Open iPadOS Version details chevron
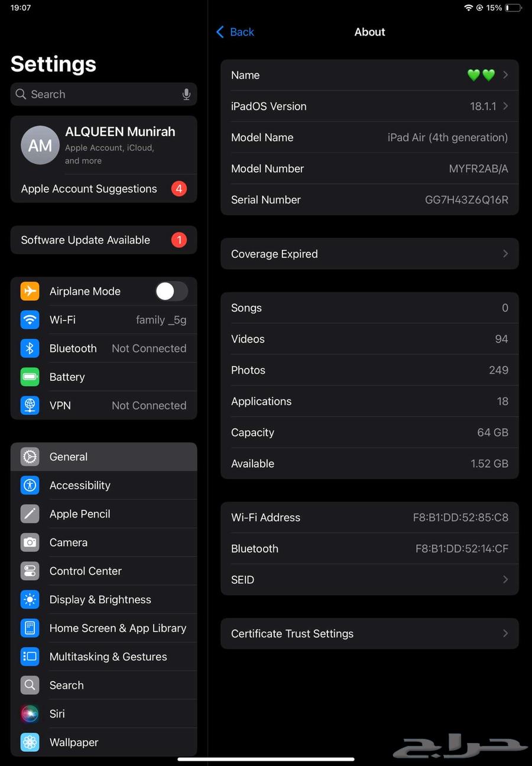The height and width of the screenshot is (766, 532). point(505,106)
